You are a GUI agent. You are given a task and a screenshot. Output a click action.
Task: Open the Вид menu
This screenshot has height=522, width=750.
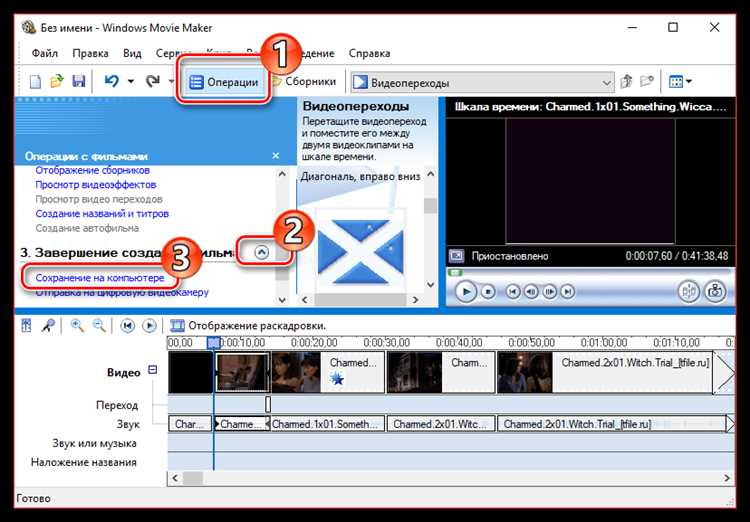point(132,53)
